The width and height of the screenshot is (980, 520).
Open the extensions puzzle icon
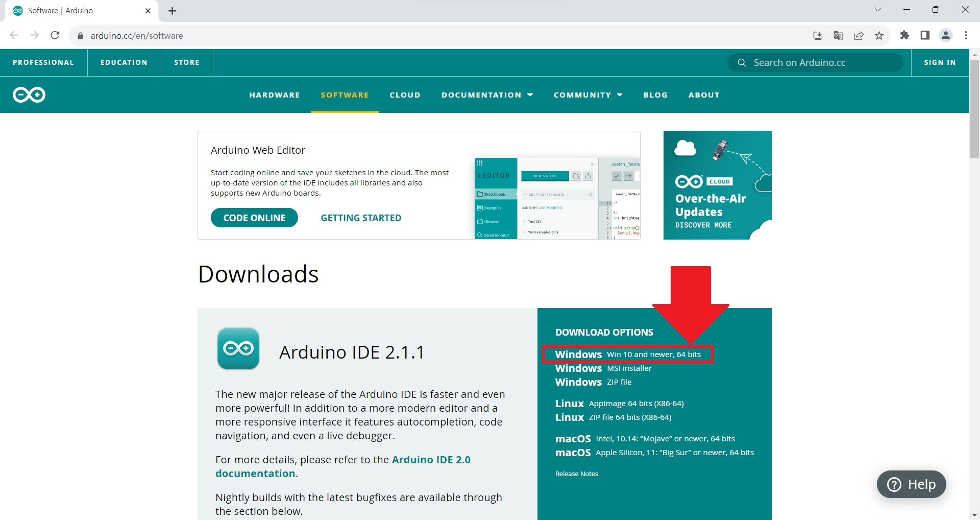coord(904,35)
